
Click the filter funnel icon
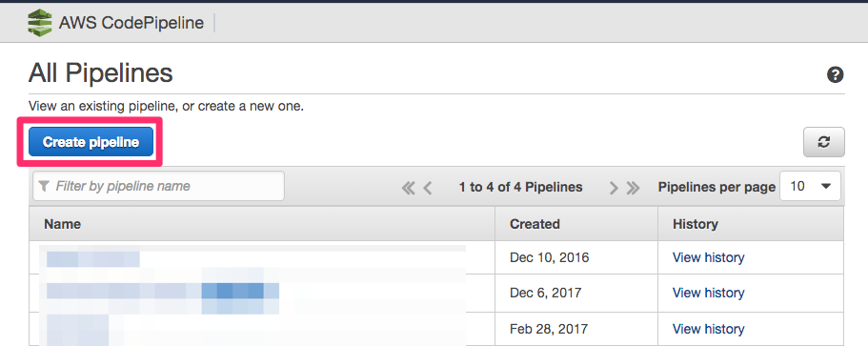click(44, 186)
